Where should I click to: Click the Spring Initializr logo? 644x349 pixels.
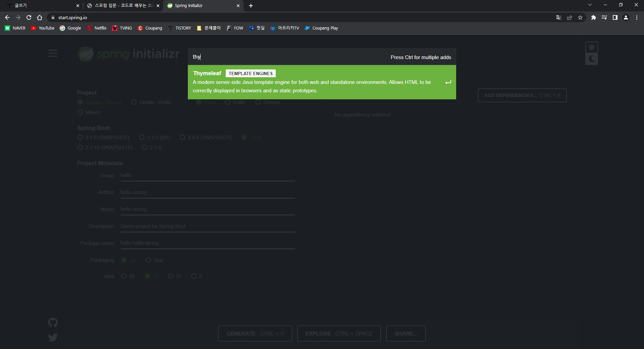point(128,54)
